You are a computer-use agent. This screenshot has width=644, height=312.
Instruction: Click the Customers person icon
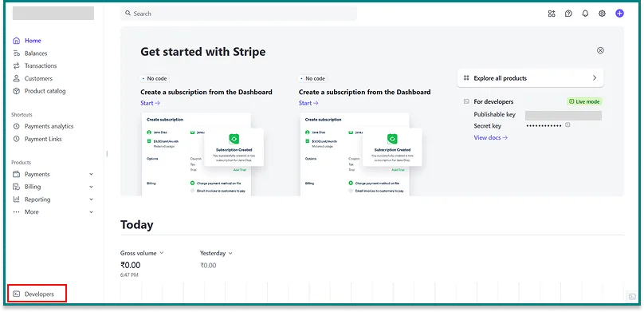tap(17, 78)
